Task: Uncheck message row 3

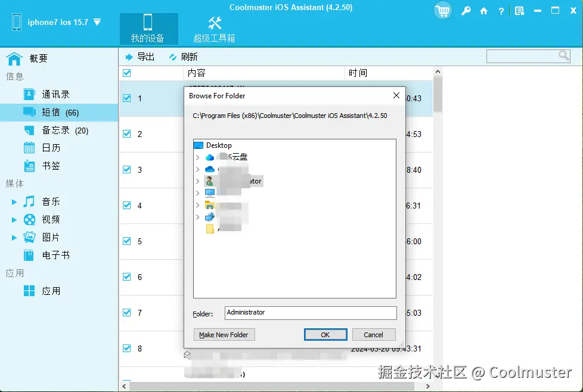Action: (127, 170)
